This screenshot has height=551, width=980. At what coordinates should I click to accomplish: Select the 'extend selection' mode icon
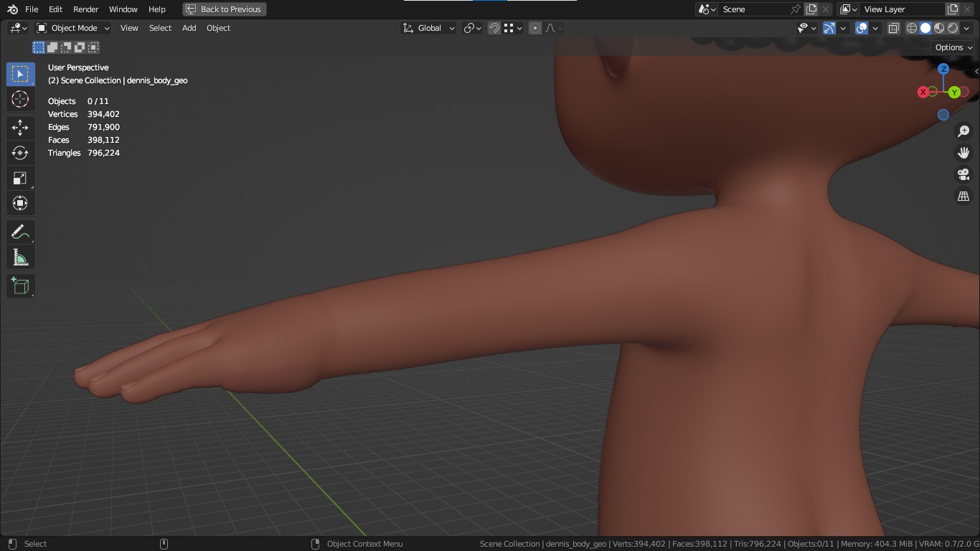point(52,47)
